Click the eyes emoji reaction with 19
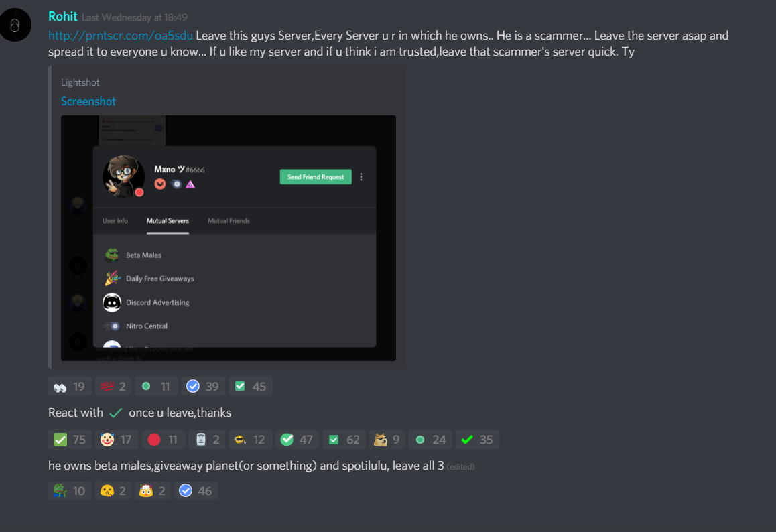Viewport: 776px width, 532px height. coord(70,387)
